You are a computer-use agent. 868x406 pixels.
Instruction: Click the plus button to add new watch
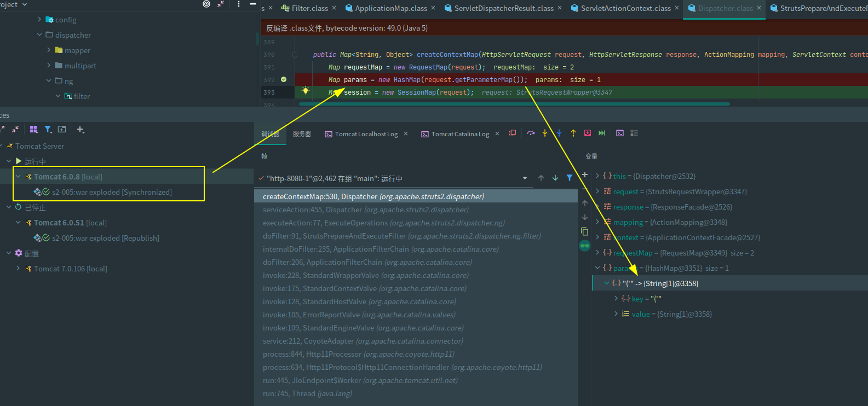[585, 175]
